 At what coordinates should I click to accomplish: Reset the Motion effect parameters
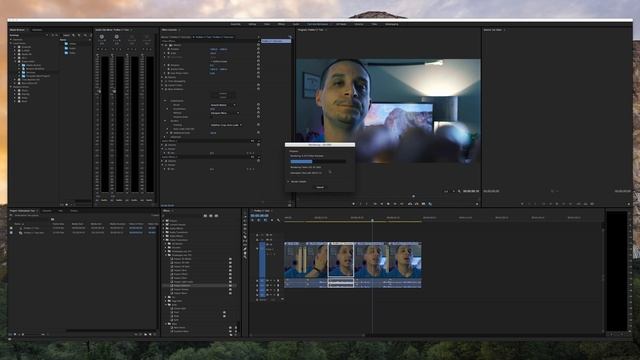(x=258, y=45)
